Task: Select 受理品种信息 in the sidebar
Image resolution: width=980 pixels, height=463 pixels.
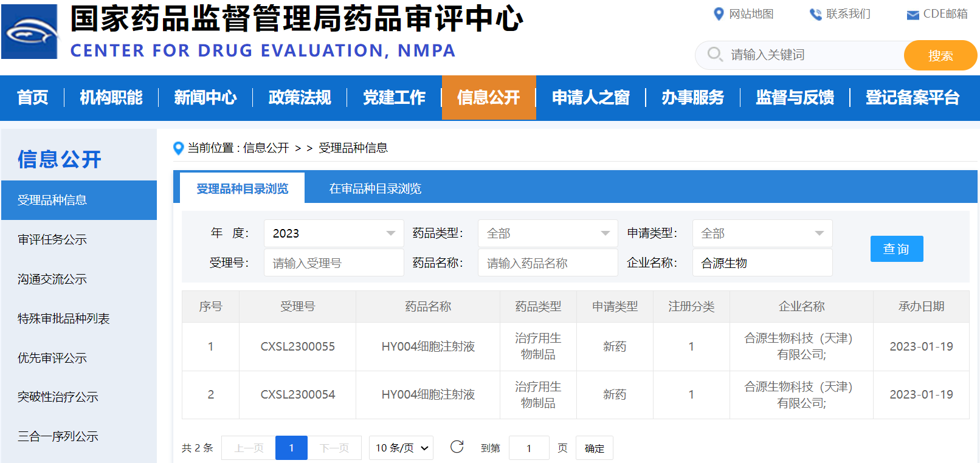Action: coord(79,200)
